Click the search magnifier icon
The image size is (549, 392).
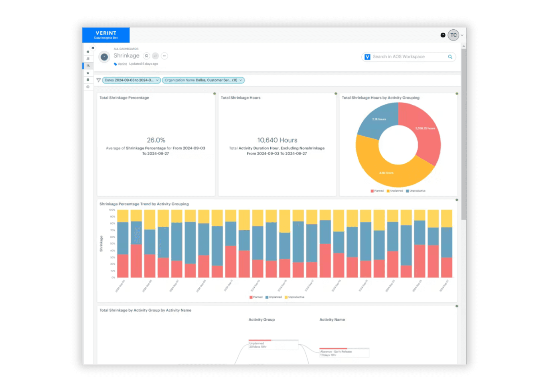coord(450,57)
